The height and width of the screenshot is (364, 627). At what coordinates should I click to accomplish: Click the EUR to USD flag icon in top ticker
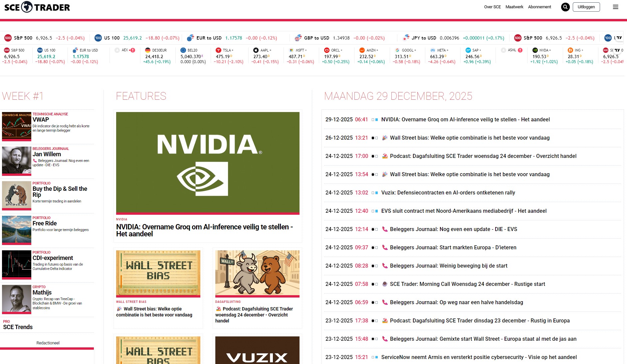pyautogui.click(x=190, y=38)
